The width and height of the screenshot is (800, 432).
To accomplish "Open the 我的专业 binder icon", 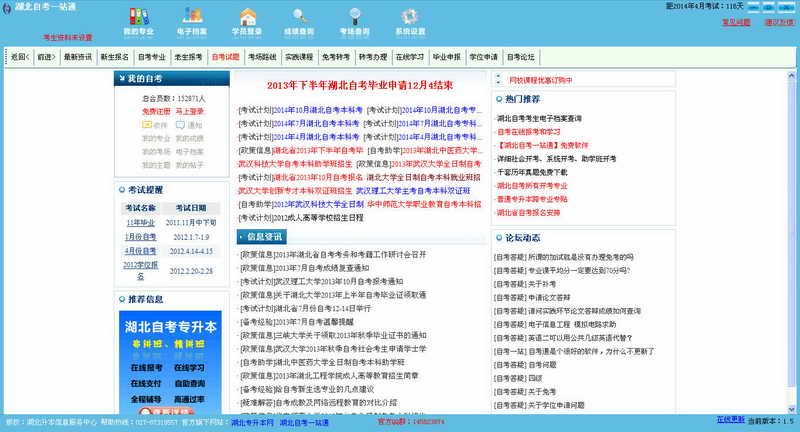I will point(138,16).
